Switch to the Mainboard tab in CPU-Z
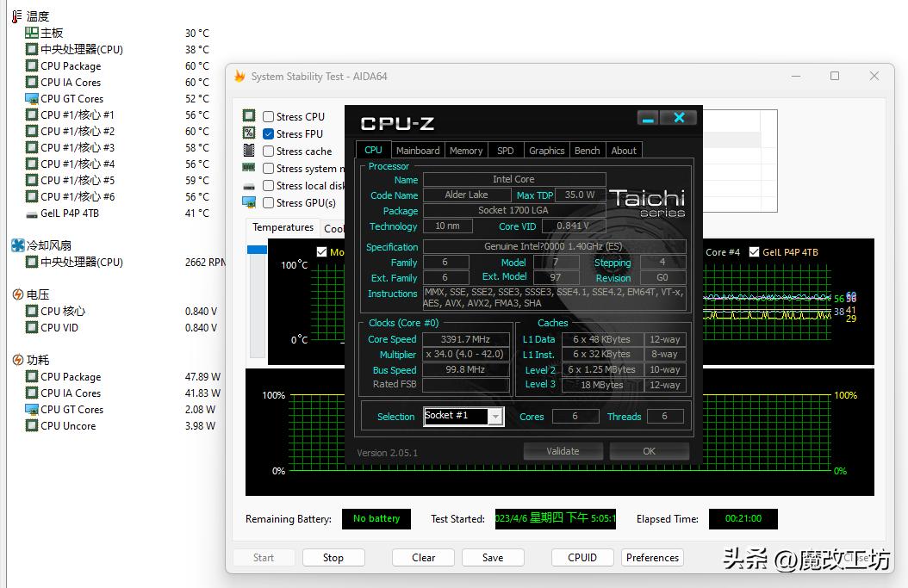The image size is (908, 588). (x=418, y=151)
